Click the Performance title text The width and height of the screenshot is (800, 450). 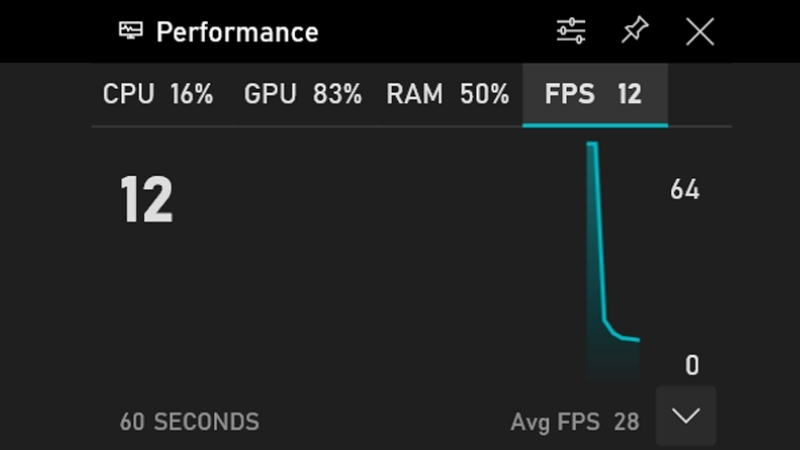click(237, 32)
